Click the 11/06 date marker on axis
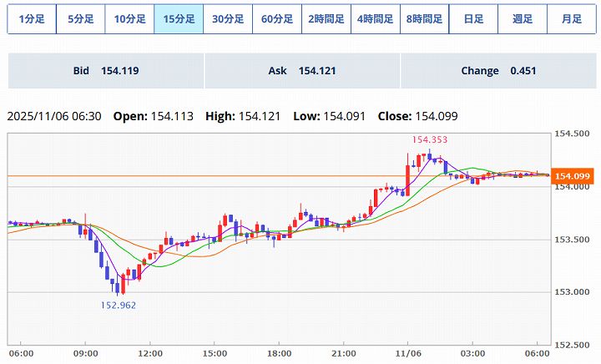The width and height of the screenshot is (601, 364). tap(407, 353)
